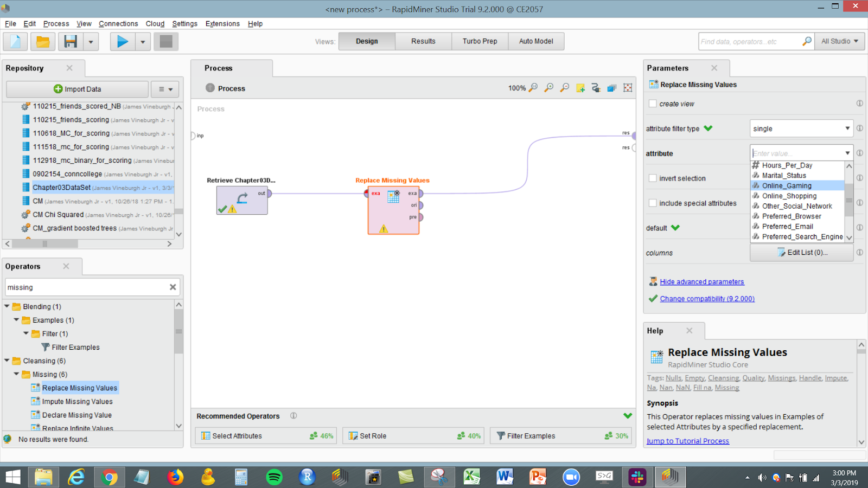868x488 pixels.
Task: Click the Windows Start button
Action: (x=12, y=477)
